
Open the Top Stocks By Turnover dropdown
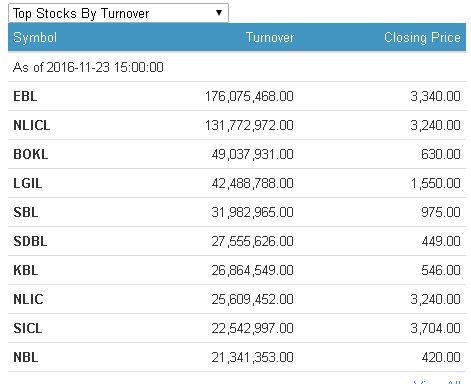(118, 13)
